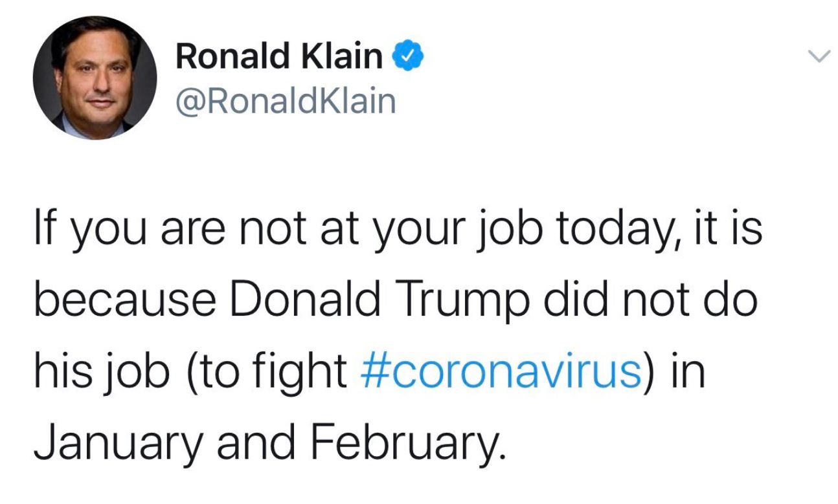Click the word 'in' after the hashtag
Screen dimensions: 838x504
(x=689, y=372)
